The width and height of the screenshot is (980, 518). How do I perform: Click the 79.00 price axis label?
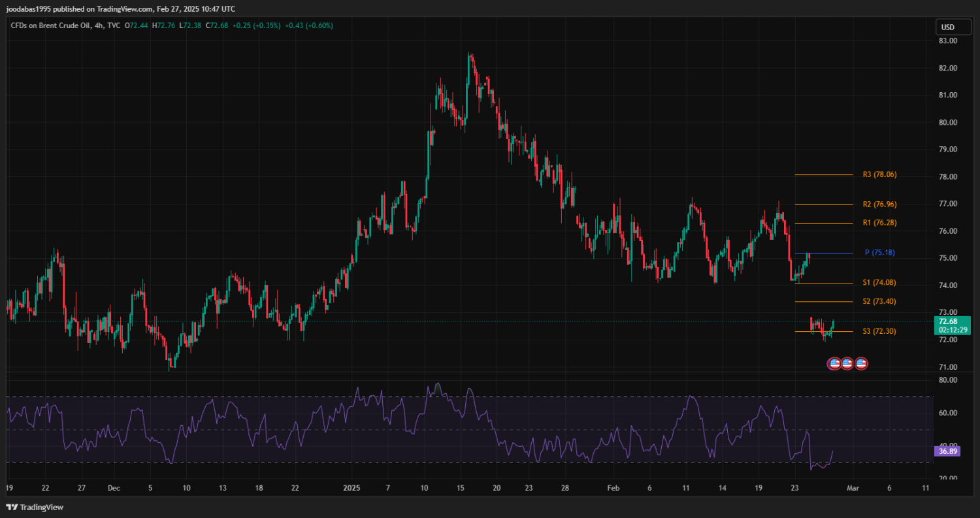pos(947,150)
